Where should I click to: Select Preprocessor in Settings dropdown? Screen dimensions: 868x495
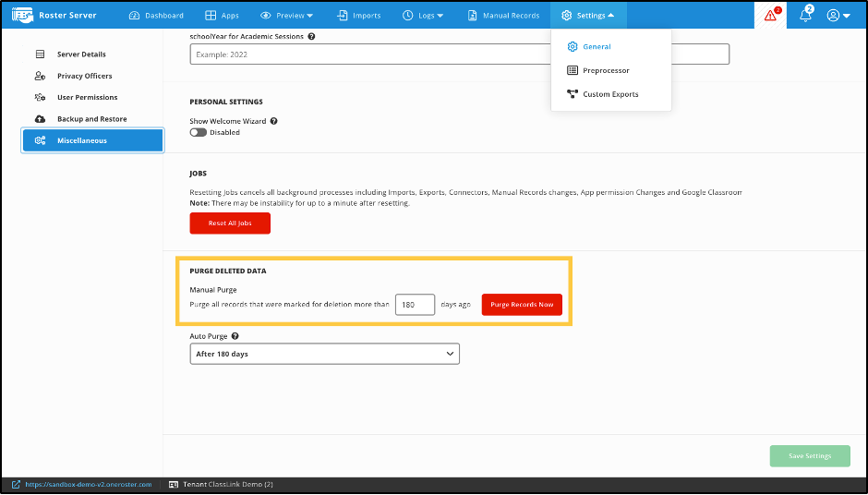click(x=606, y=70)
